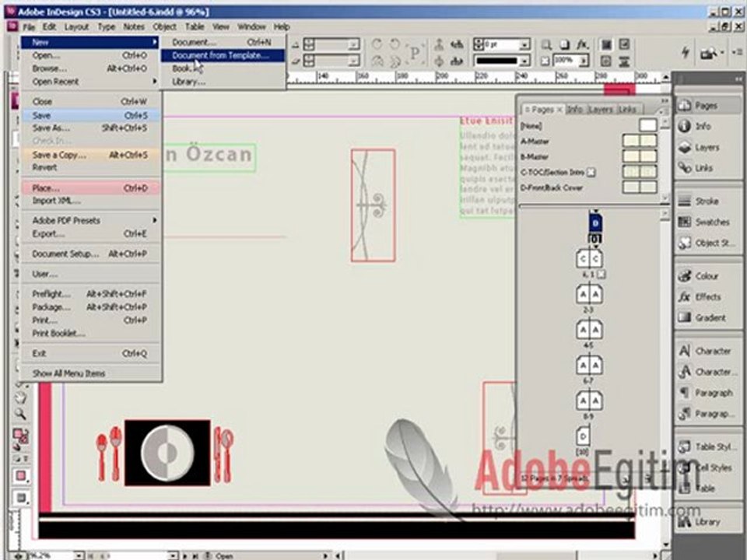The image size is (747, 560).
Task: Click Rotate 90° Clockwise icon
Action: pos(377,44)
